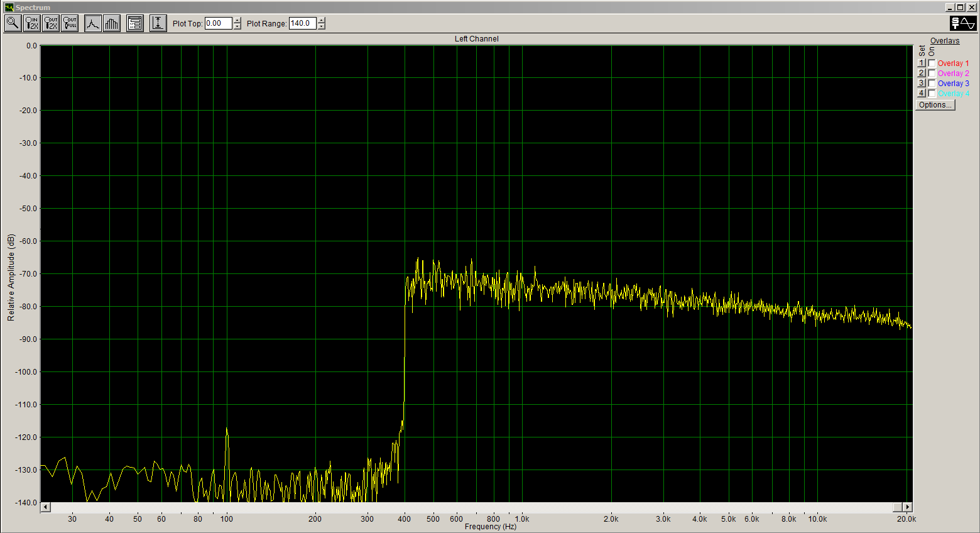Click the Left Channel plot title
Image resolution: width=980 pixels, height=533 pixels.
[477, 39]
